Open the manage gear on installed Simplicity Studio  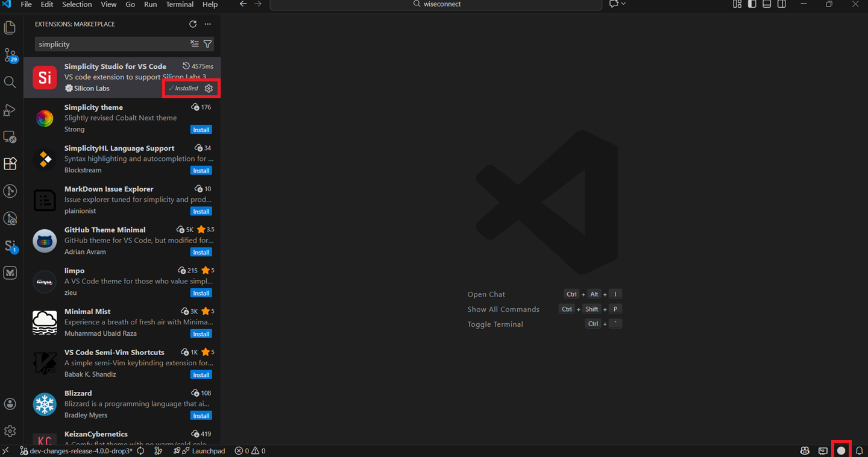click(209, 88)
